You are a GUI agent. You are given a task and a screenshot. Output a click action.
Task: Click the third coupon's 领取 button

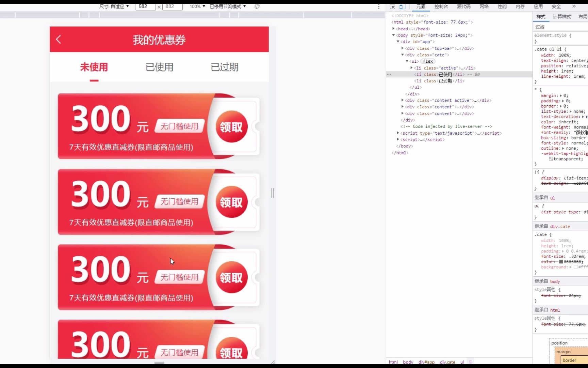pyautogui.click(x=231, y=277)
